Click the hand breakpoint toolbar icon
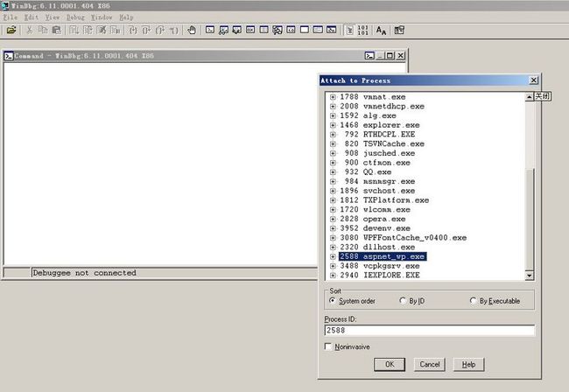 [x=192, y=30]
